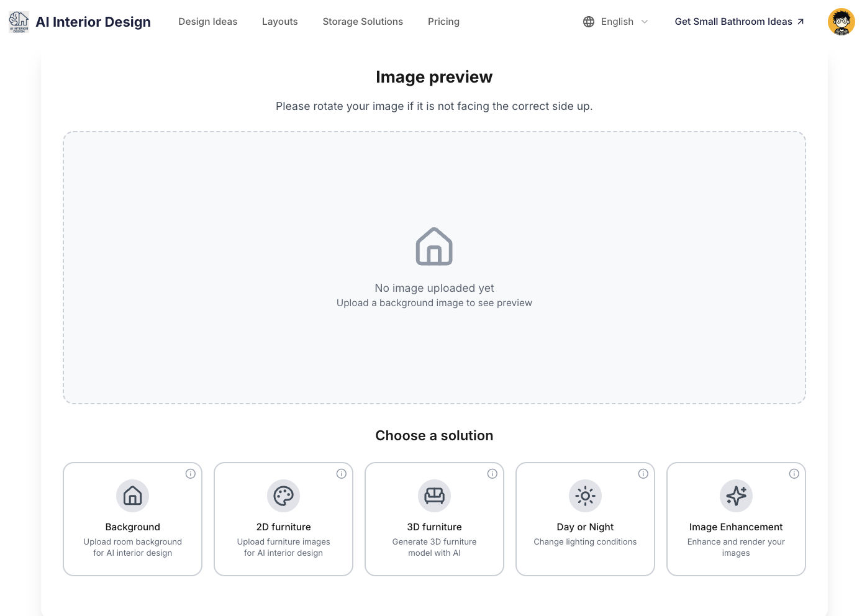
Task: Show info for Image Enhancement solution
Action: click(x=794, y=474)
